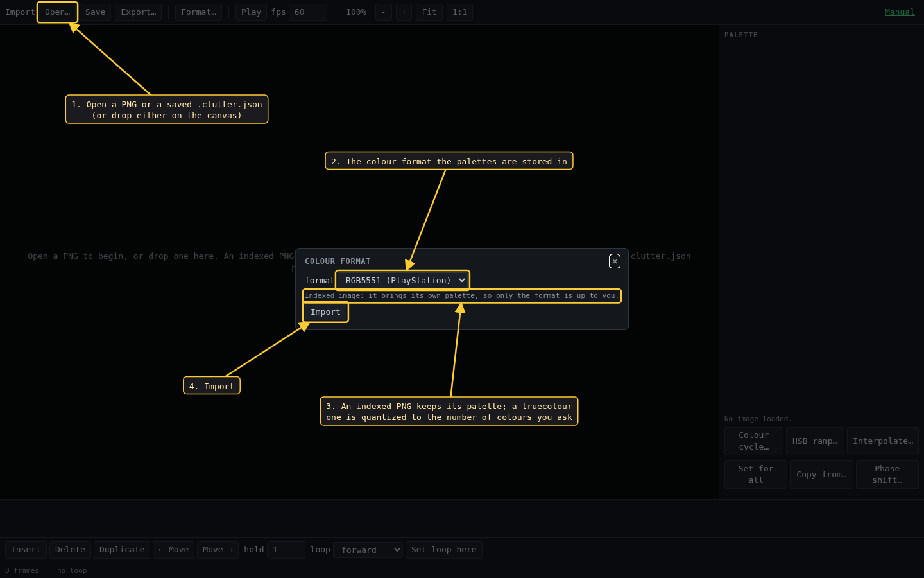Viewport: 924px width, 578px height.
Task: Click the '100%' zoom level text
Action: (x=356, y=12)
